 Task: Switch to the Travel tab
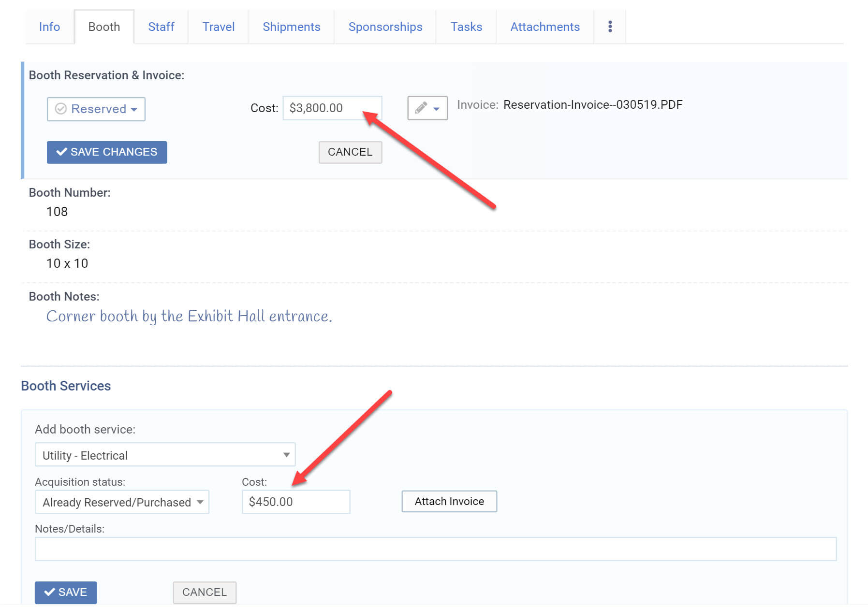[218, 27]
